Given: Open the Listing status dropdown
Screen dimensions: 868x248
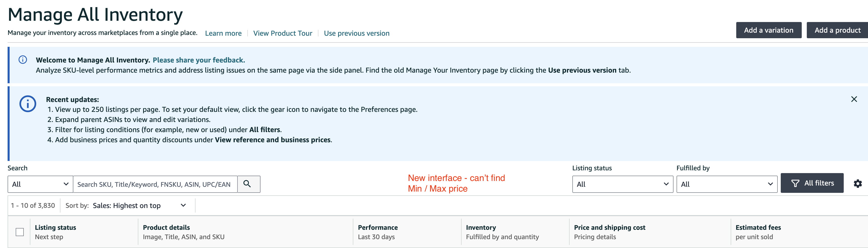Looking at the screenshot, I should pyautogui.click(x=622, y=184).
